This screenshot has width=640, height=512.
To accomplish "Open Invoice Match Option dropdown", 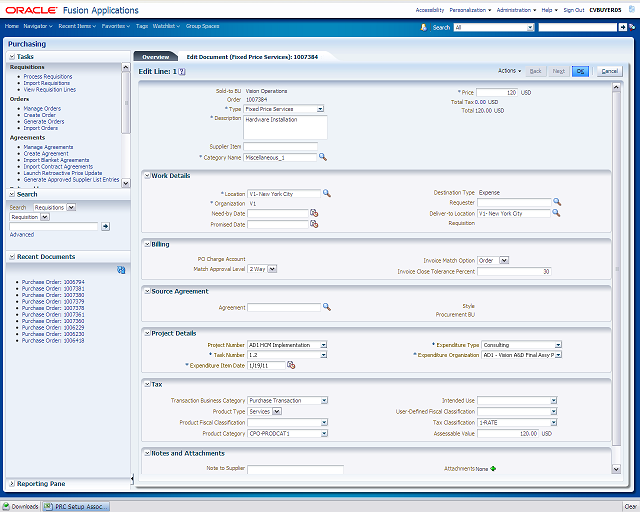I will pyautogui.click(x=504, y=260).
